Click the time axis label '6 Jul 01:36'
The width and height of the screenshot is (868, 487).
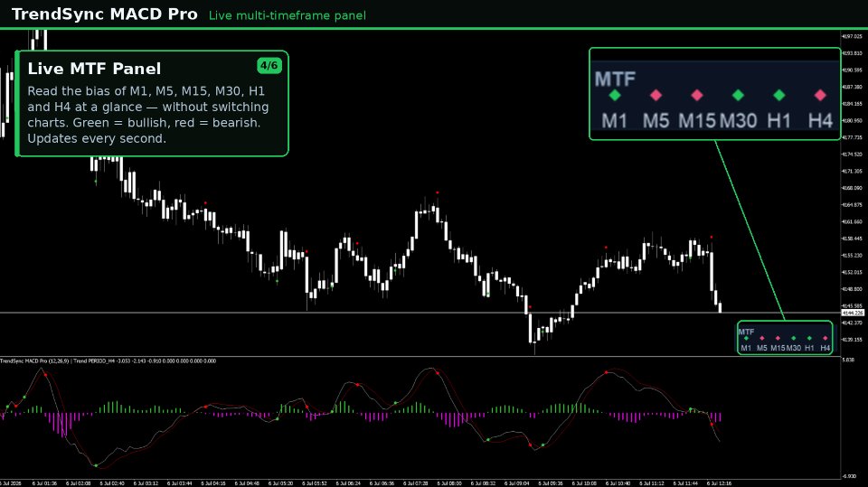pyautogui.click(x=44, y=483)
